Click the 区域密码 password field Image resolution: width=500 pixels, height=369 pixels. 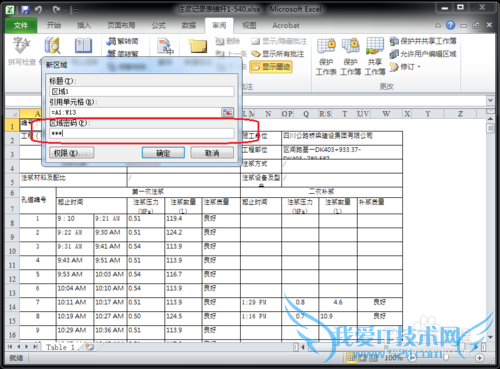point(142,133)
